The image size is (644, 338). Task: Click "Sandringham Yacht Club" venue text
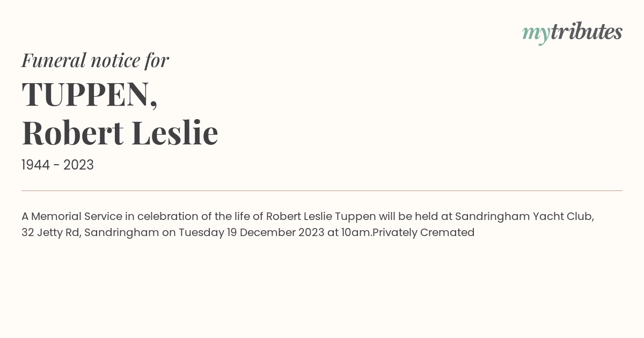[x=524, y=217]
